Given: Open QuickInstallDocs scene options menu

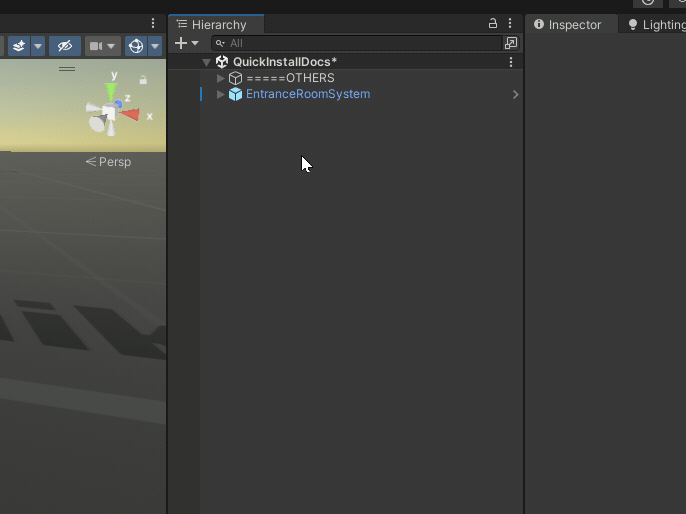Looking at the screenshot, I should 511,62.
